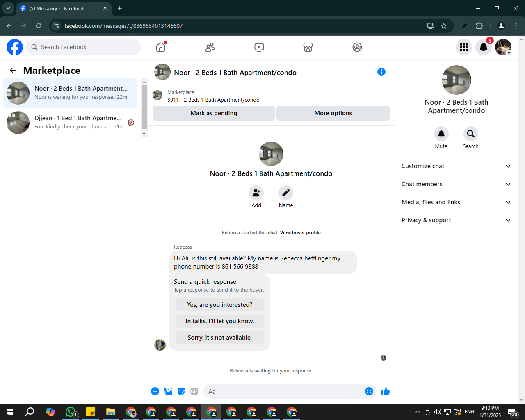
Task: Reload the page
Action: [39, 26]
